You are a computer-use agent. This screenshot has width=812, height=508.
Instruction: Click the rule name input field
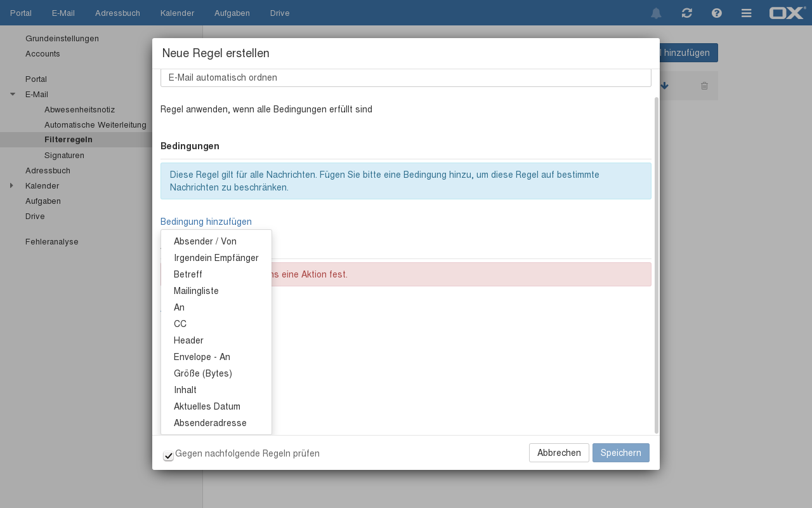[x=405, y=77]
